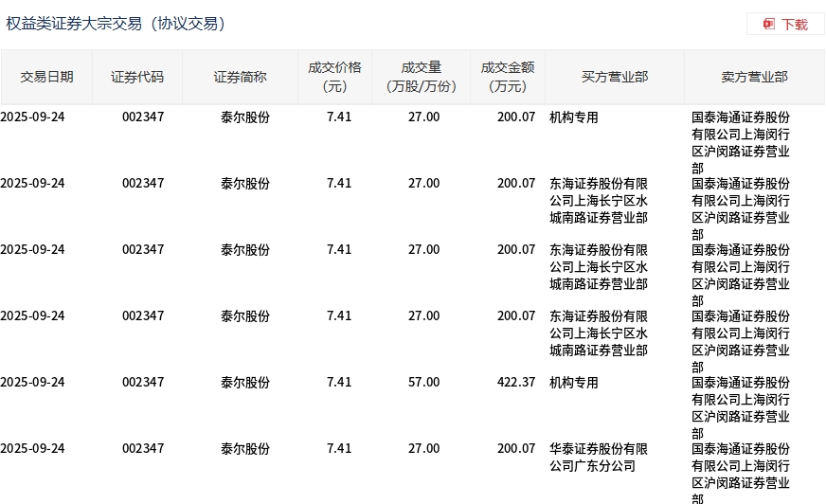The height and width of the screenshot is (504, 826).
Task: Select the 证券简称 column header
Action: click(x=240, y=77)
